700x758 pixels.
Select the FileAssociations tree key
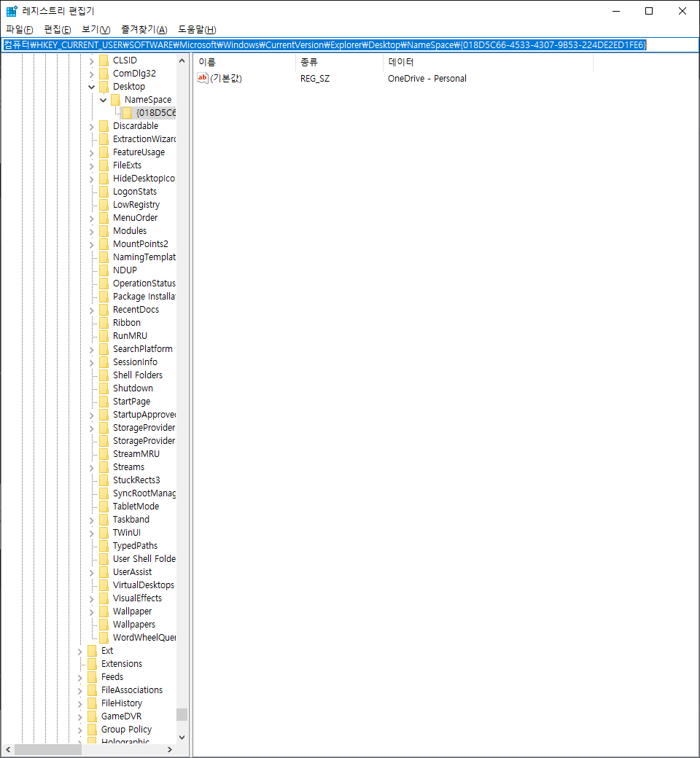click(132, 689)
